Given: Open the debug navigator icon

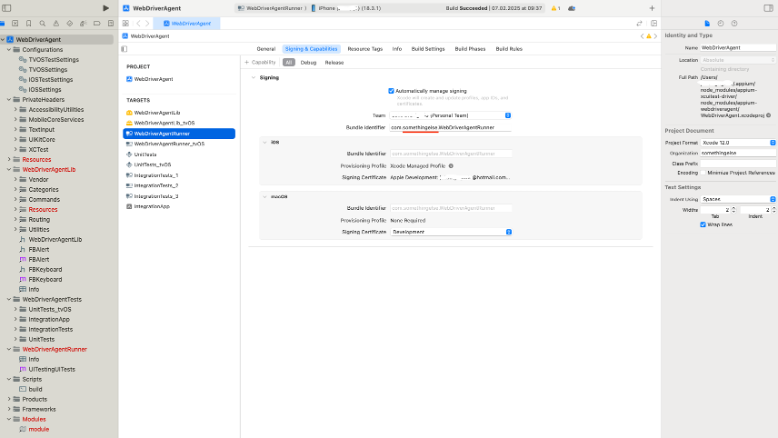Looking at the screenshot, I should pos(83,23).
